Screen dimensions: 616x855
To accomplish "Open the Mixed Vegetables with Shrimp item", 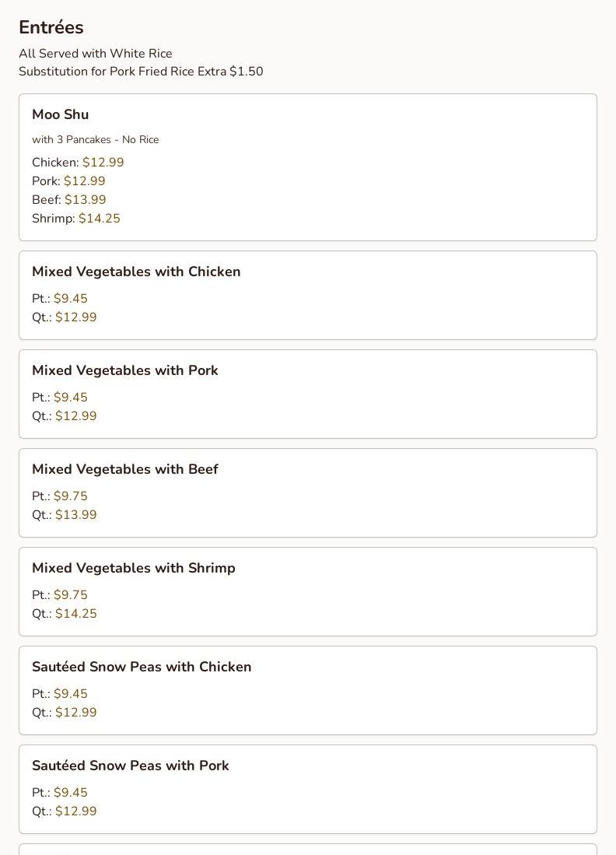I will click(134, 568).
